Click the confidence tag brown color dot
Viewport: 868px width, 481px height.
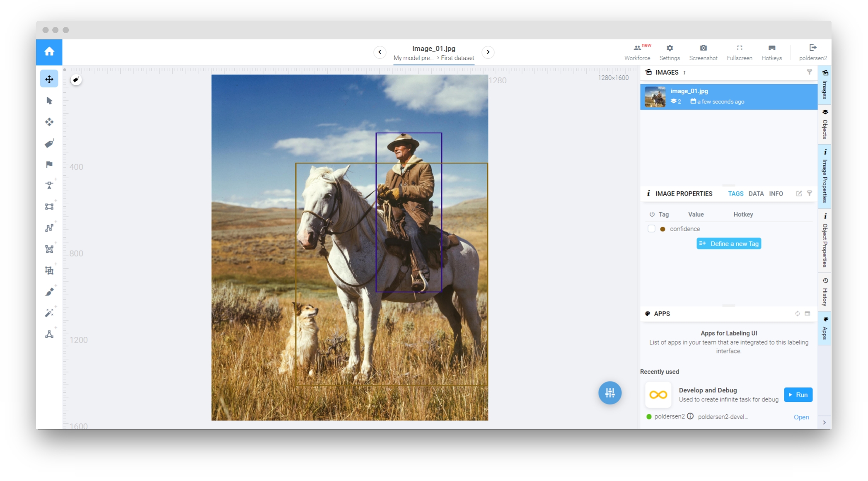click(x=662, y=229)
